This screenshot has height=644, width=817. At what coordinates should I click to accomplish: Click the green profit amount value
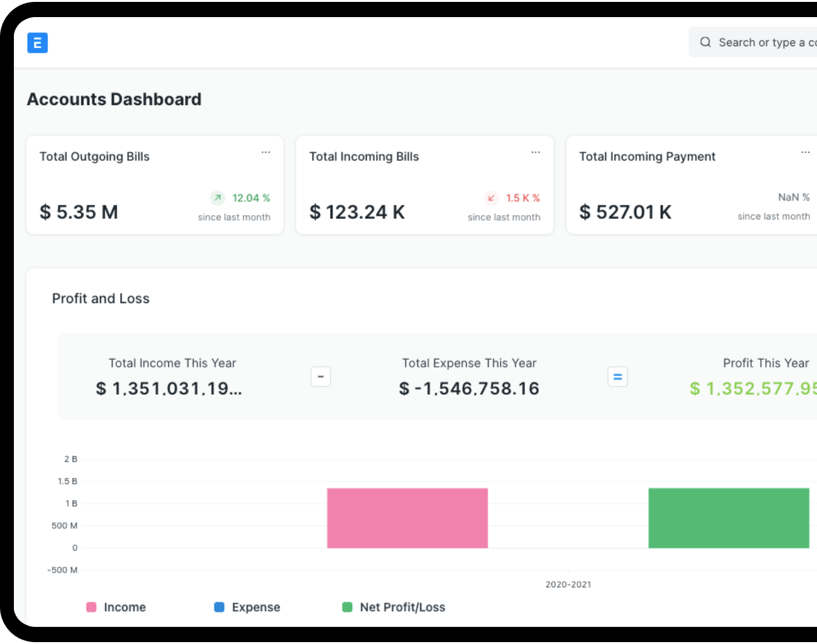[x=753, y=388]
